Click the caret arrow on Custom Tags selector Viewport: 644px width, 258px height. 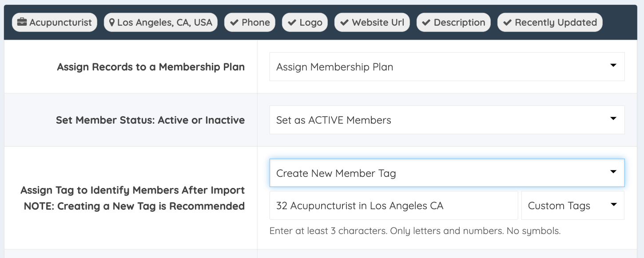[x=613, y=205]
